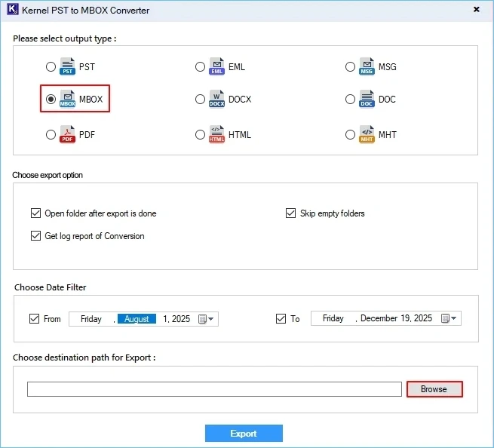Expand the To date picker dropdown arrow
Viewport: 494px width, 448px height.
454,318
